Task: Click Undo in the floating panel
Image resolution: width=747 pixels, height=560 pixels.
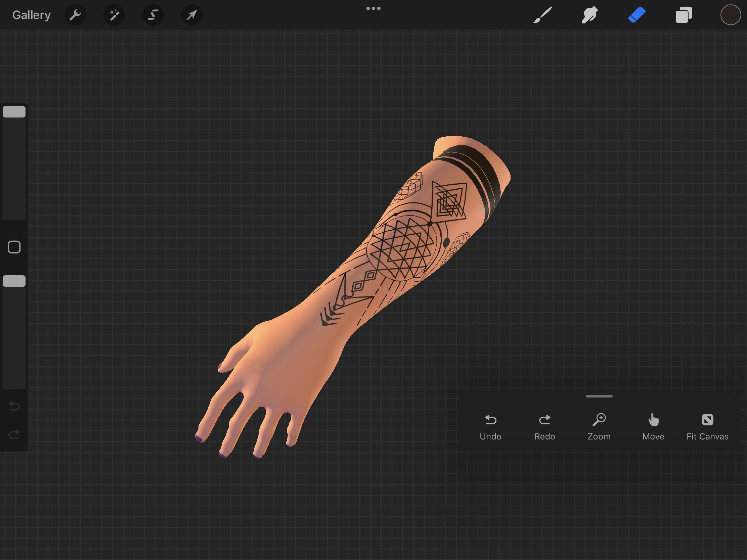Action: pyautogui.click(x=490, y=427)
